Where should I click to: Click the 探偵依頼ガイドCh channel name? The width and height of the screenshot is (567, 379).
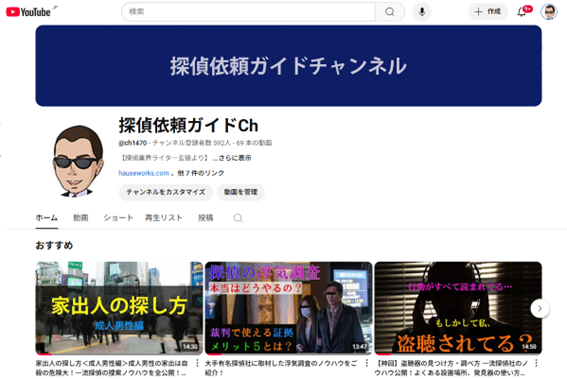coord(188,125)
